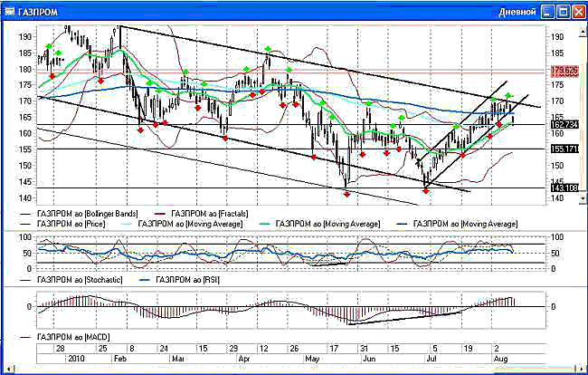Select the Stochastic legend entry
This screenshot has height=375, width=588.
point(80,280)
